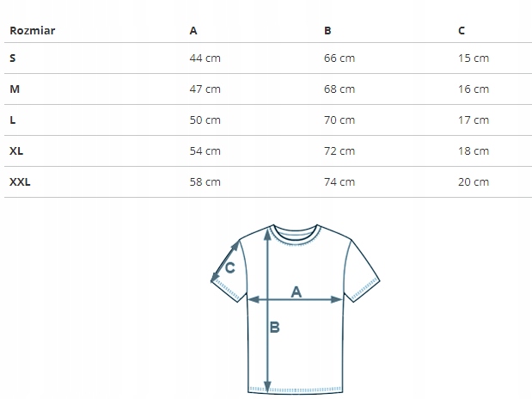Click the right sleeve of the t-shirt
Screen dimensions: 532x399
point(361,267)
